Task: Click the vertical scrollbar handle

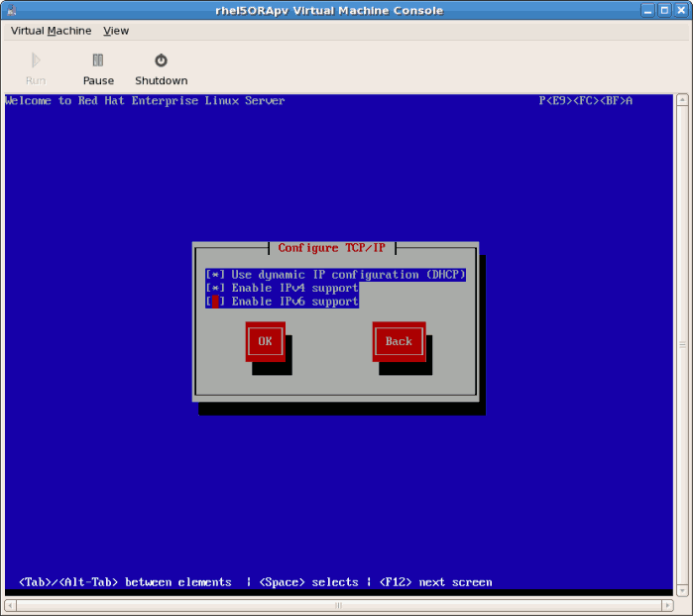Action: 683,344
